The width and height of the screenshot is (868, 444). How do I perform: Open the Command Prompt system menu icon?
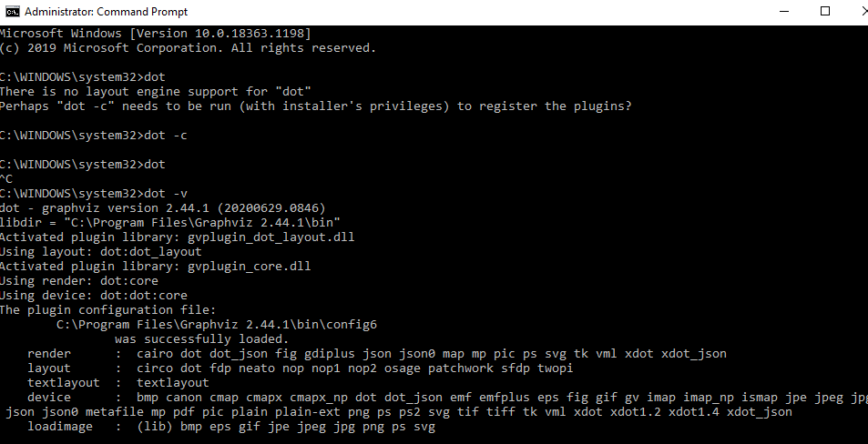click(x=12, y=11)
